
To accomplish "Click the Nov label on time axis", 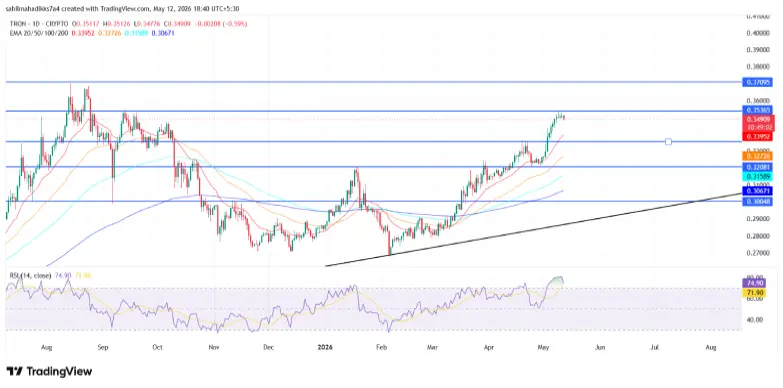I will click(214, 347).
